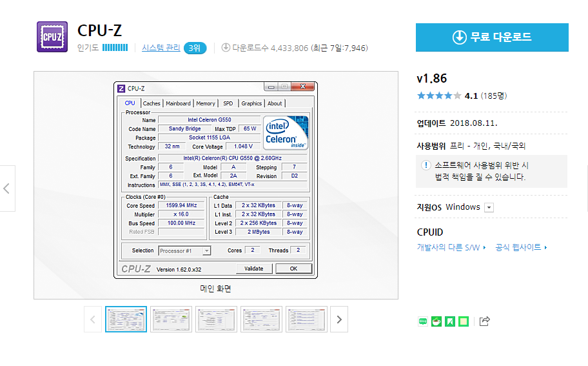Viewport: 588px width, 366px height.
Task: Open the About tab
Action: point(275,103)
